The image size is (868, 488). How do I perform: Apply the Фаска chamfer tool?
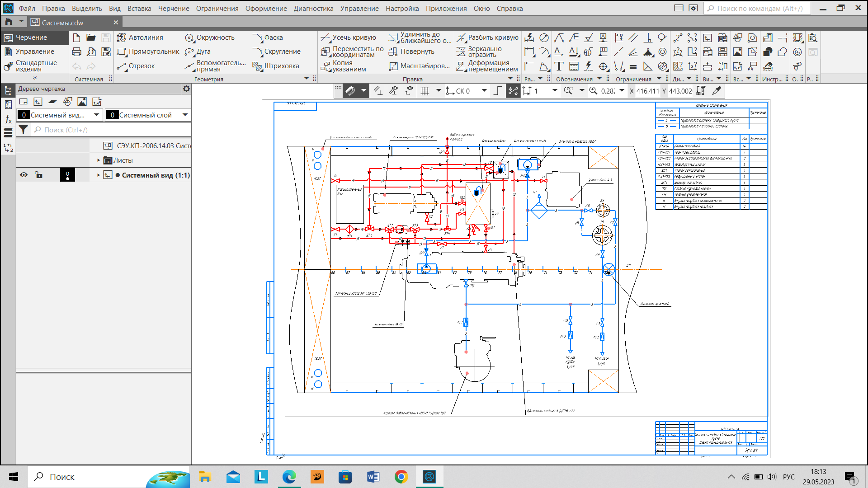268,38
